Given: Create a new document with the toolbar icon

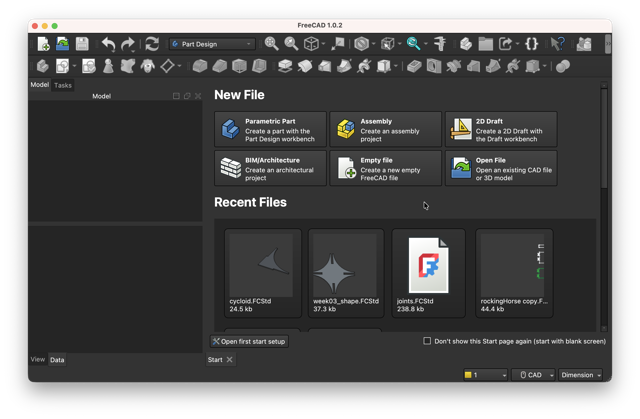Looking at the screenshot, I should click(x=43, y=44).
